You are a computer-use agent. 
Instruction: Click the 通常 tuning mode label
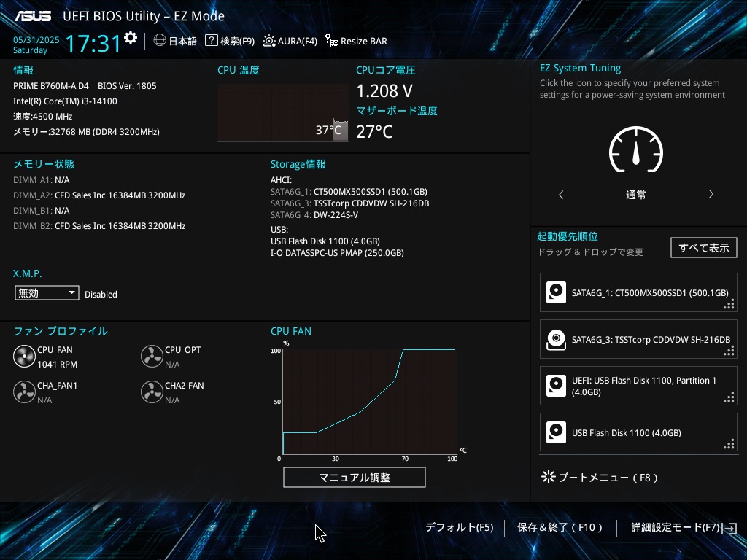(x=635, y=194)
